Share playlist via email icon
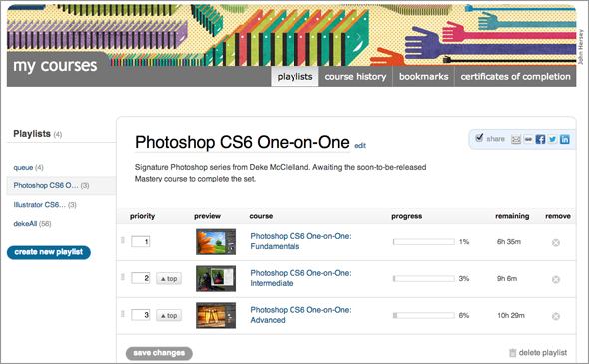 [x=516, y=140]
